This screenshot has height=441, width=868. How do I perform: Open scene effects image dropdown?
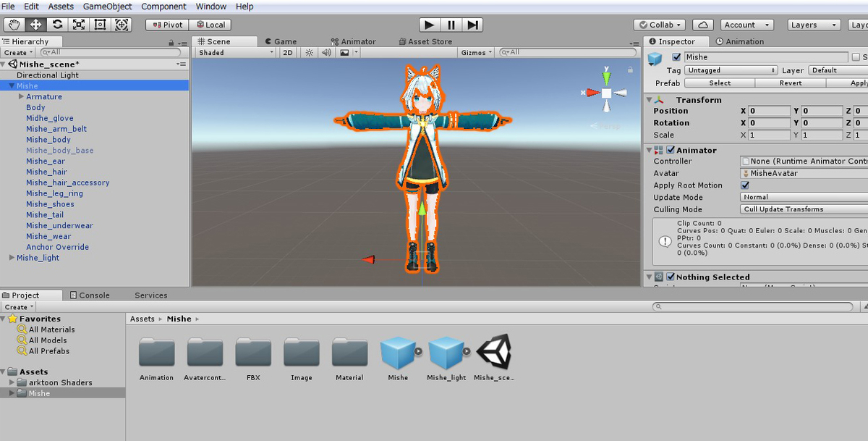pos(347,52)
